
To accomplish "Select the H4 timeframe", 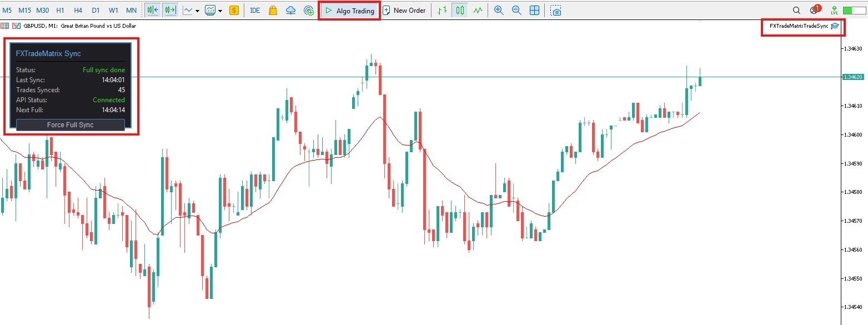I will click(78, 11).
